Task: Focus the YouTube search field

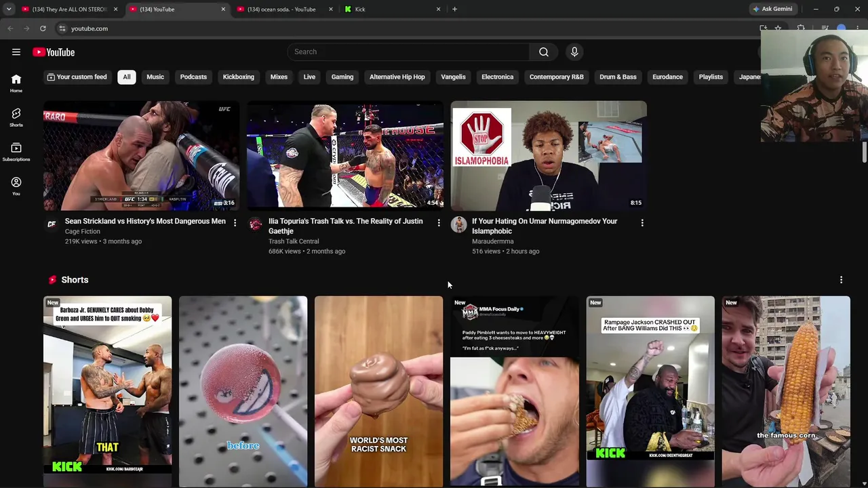Action: tap(409, 52)
